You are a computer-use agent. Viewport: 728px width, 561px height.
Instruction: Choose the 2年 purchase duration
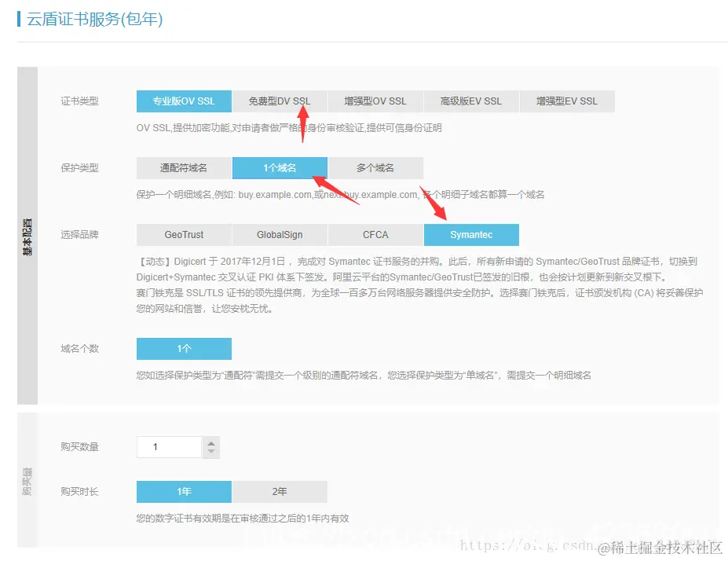point(280,492)
